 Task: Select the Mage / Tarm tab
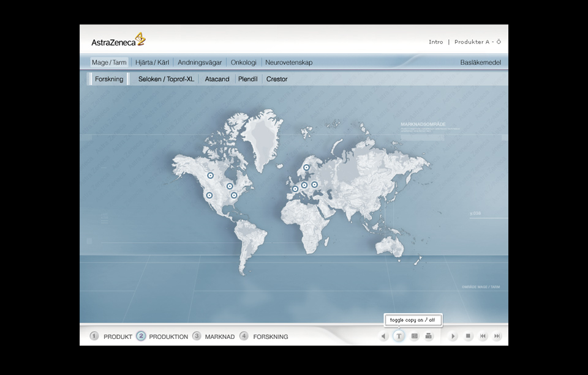click(109, 62)
